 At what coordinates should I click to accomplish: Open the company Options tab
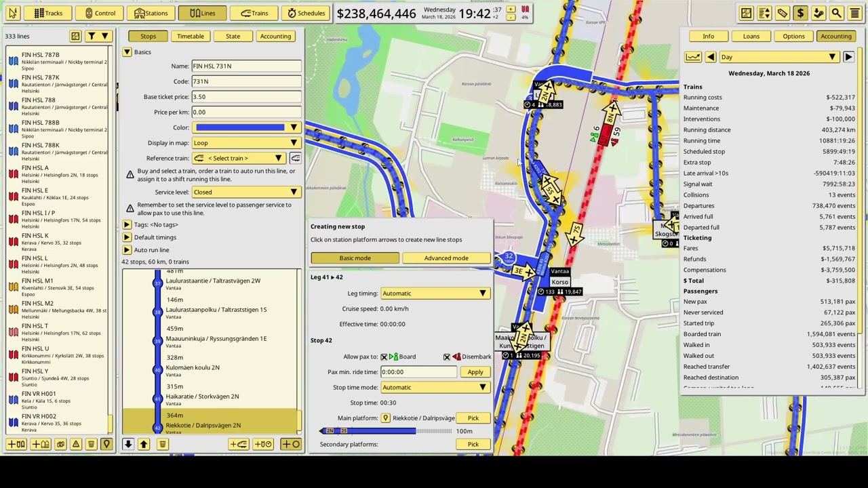pos(793,36)
